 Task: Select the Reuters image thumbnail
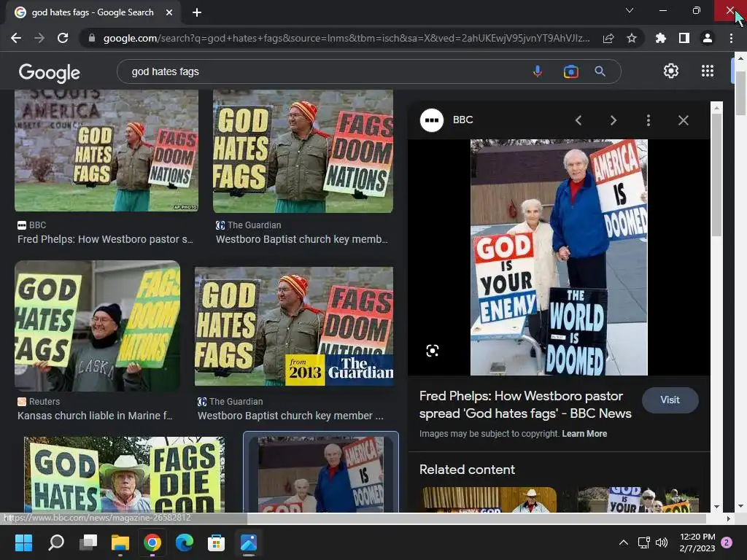(97, 326)
